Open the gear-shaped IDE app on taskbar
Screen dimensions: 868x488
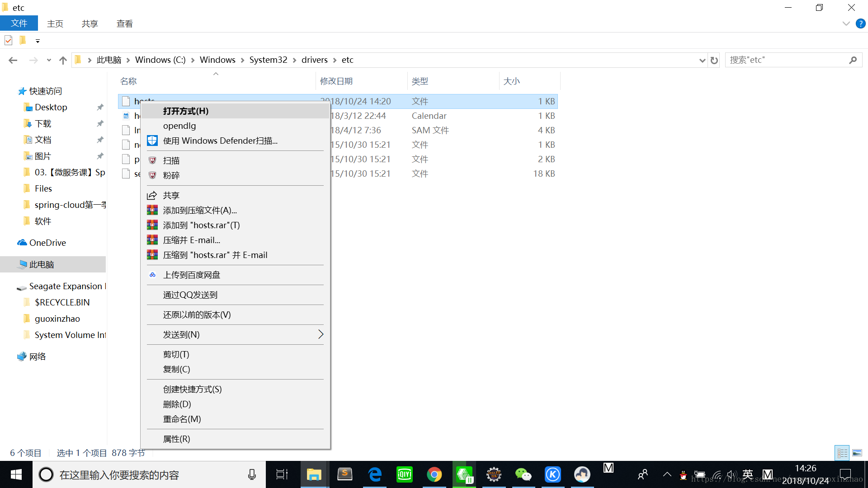494,474
